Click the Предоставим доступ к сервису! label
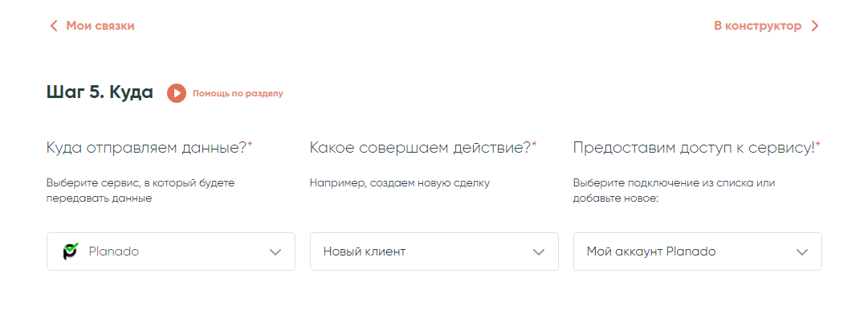 (x=696, y=147)
